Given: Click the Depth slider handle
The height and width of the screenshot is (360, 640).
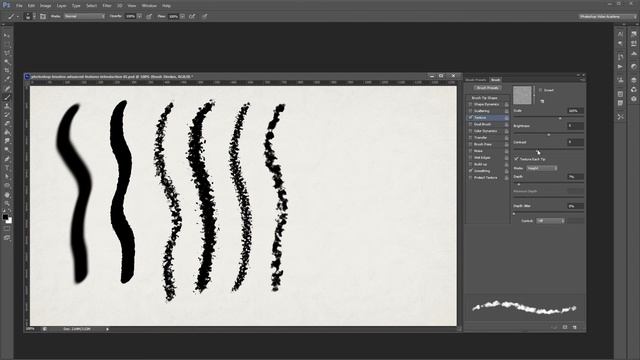Looking at the screenshot, I should pyautogui.click(x=519, y=184).
